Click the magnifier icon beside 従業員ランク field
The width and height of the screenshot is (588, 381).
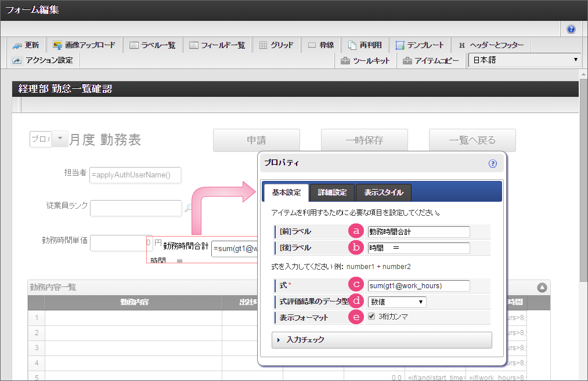pyautogui.click(x=189, y=208)
